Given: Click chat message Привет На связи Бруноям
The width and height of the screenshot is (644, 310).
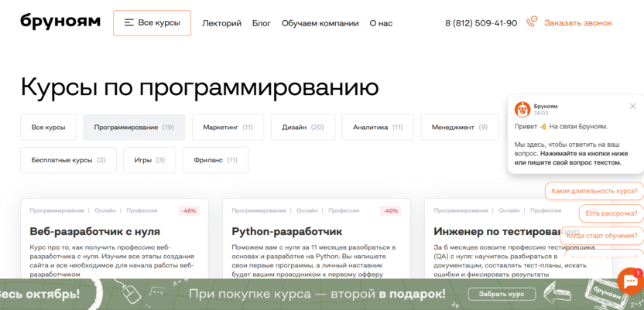Looking at the screenshot, I should tap(560, 126).
